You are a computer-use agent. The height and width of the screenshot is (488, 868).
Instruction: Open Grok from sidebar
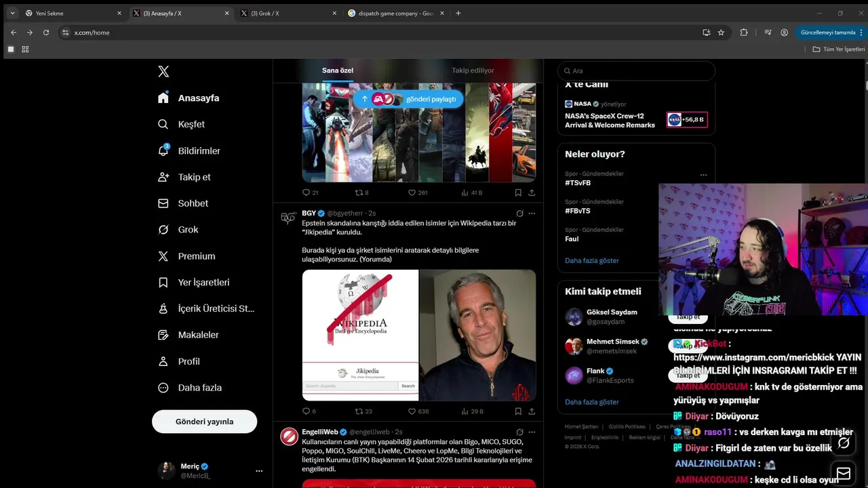178,230
